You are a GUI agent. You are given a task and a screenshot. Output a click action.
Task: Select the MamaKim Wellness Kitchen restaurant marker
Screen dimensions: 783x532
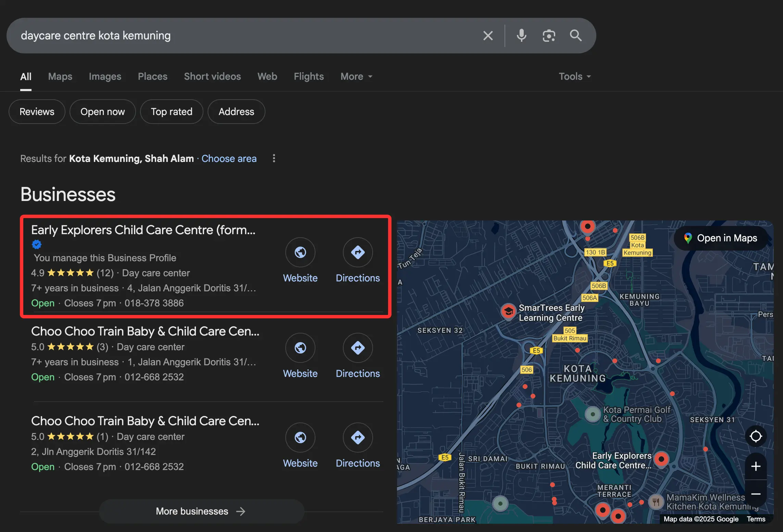656,502
